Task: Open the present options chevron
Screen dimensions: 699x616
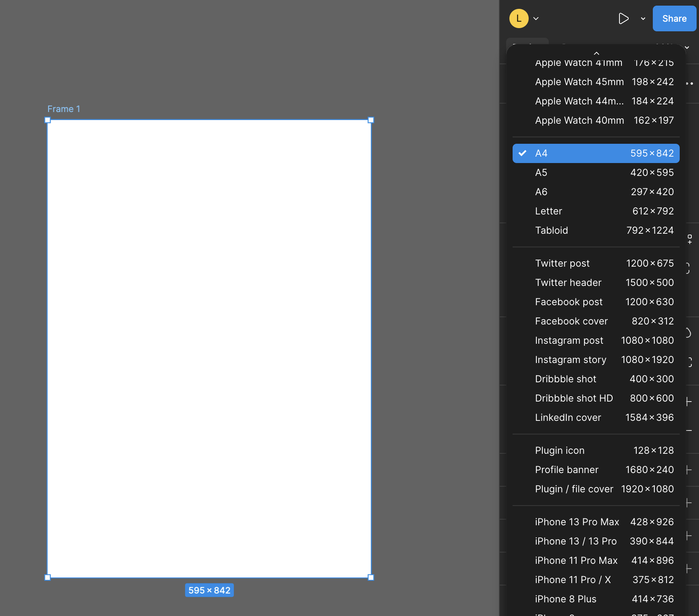Action: 643,18
